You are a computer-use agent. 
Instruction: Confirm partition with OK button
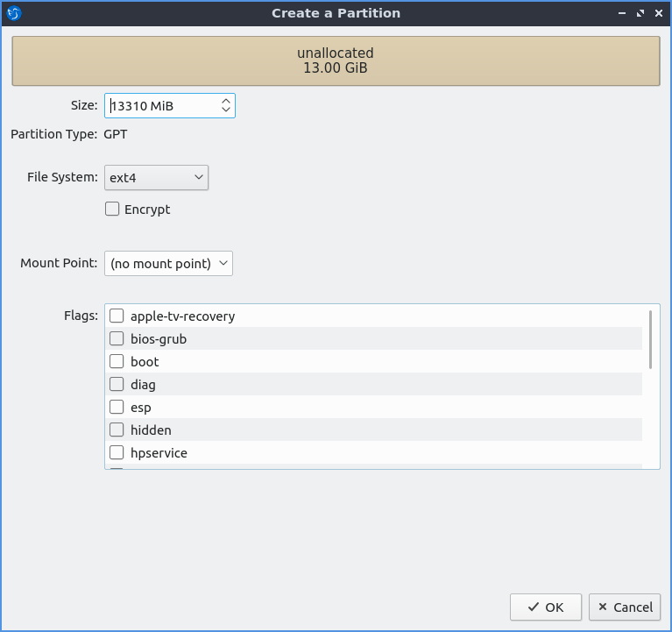[x=546, y=607]
